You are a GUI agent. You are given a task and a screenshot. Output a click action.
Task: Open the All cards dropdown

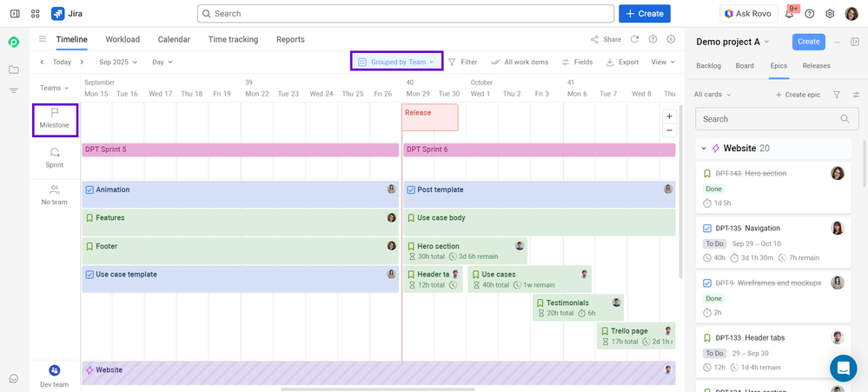click(x=712, y=95)
